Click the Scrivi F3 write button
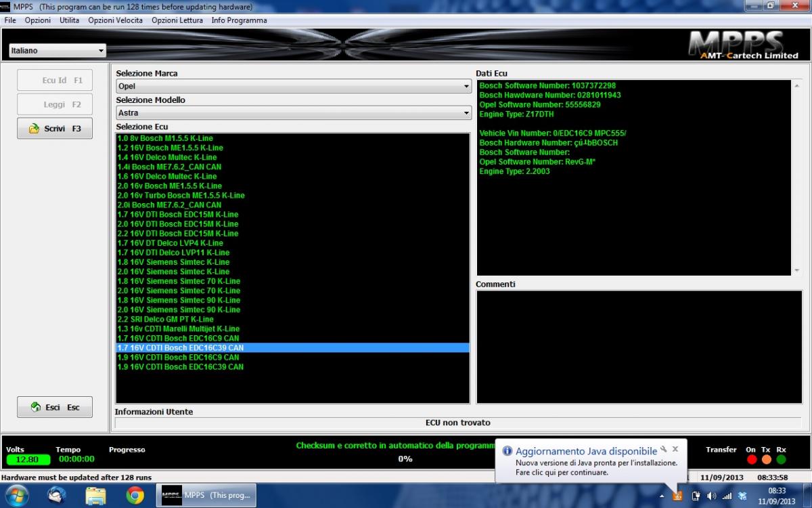 click(x=55, y=128)
